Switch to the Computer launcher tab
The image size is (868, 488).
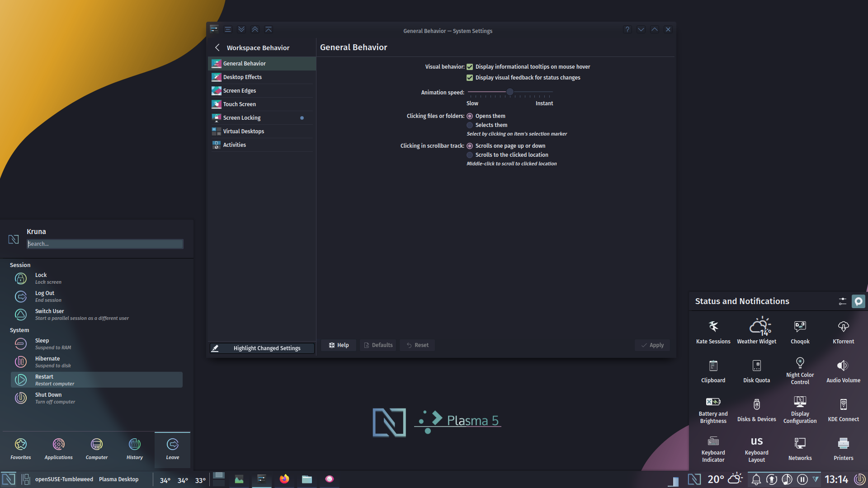coord(97,450)
